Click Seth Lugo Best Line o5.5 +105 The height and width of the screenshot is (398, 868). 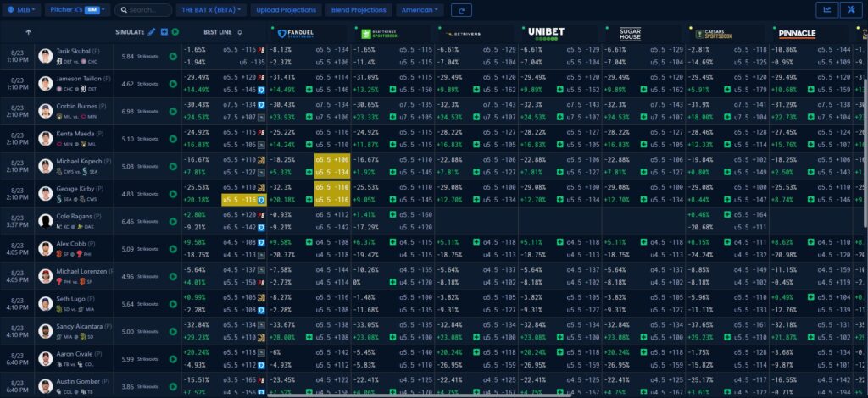point(240,297)
